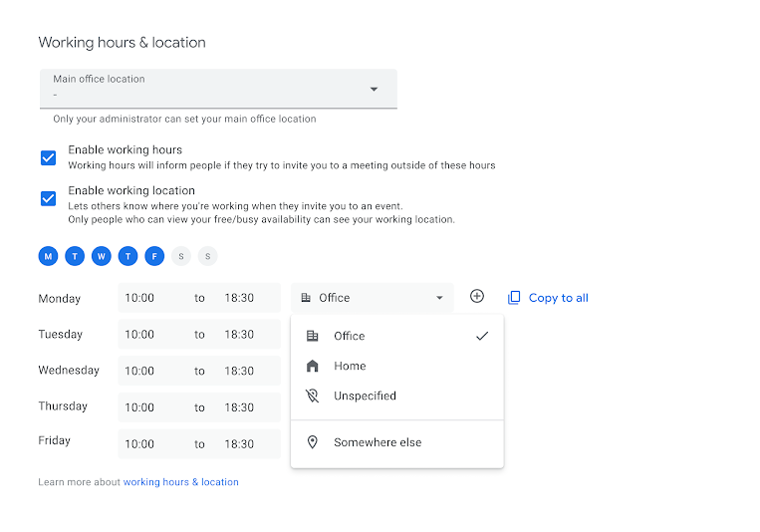The image size is (760, 532).
Task: Edit Tuesday end time 18:30
Action: (x=239, y=335)
